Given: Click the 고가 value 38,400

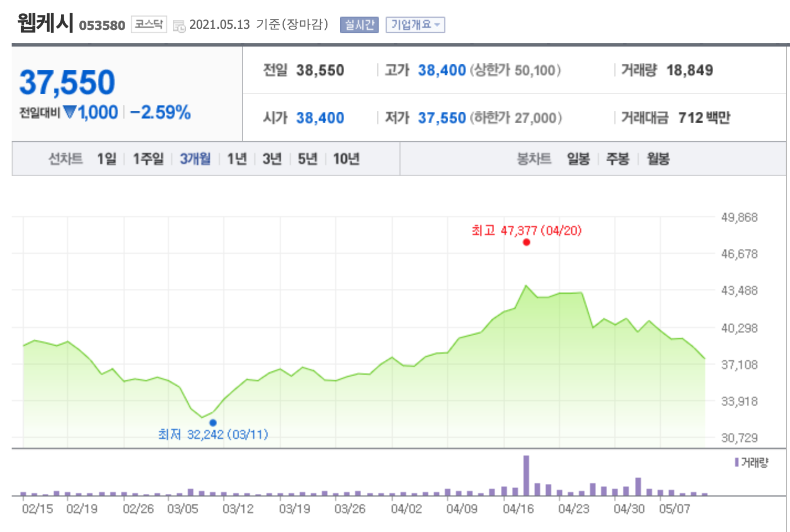Looking at the screenshot, I should (x=442, y=70).
